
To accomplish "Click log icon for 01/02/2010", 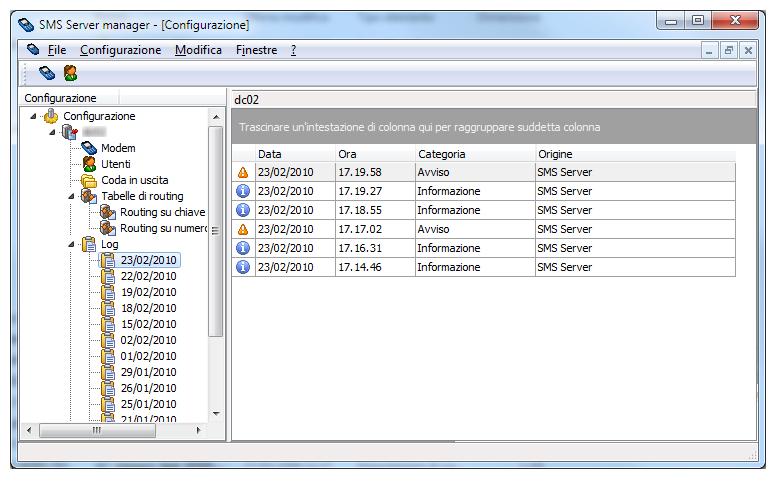I will pyautogui.click(x=108, y=356).
